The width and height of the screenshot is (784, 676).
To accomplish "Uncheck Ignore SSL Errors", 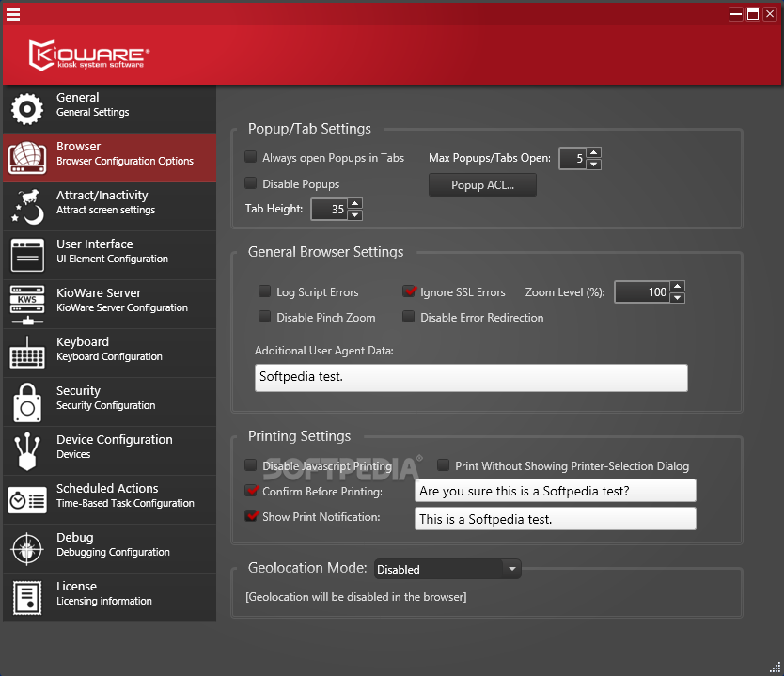I will (x=409, y=291).
